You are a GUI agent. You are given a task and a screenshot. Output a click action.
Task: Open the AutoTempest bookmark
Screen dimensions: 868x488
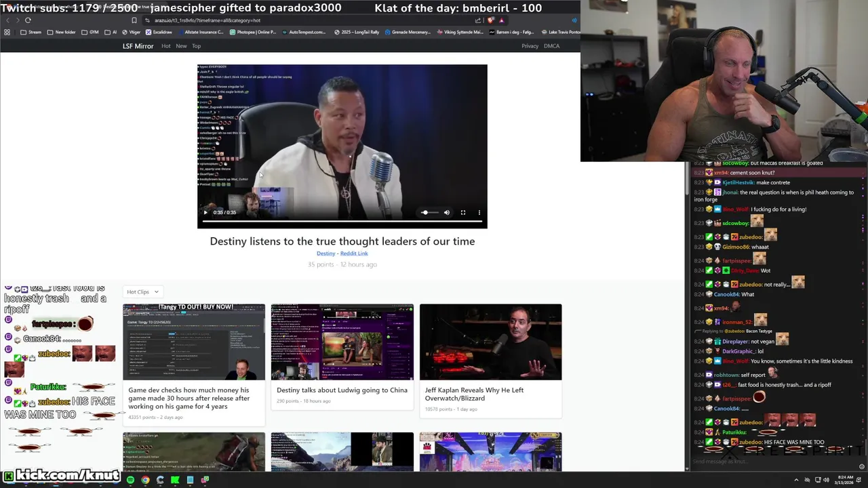point(303,32)
